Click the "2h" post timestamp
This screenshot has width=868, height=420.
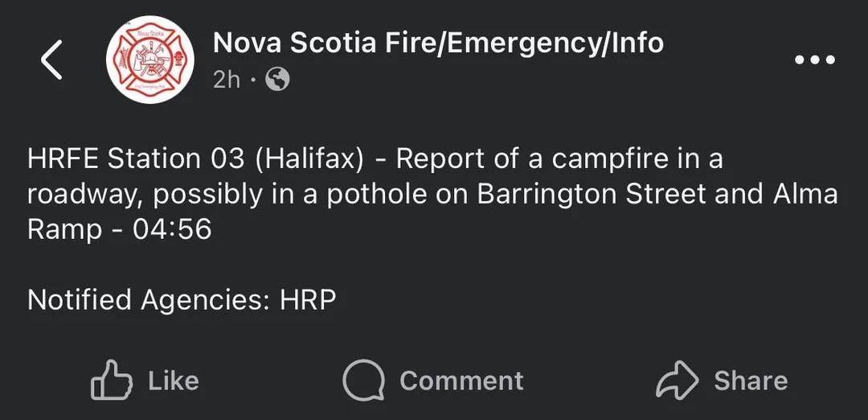[x=227, y=80]
